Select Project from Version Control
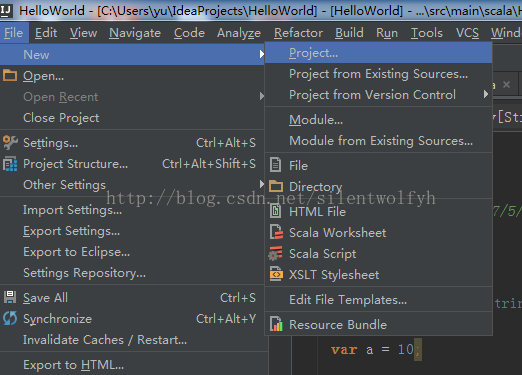The width and height of the screenshot is (522, 375). coord(379,95)
